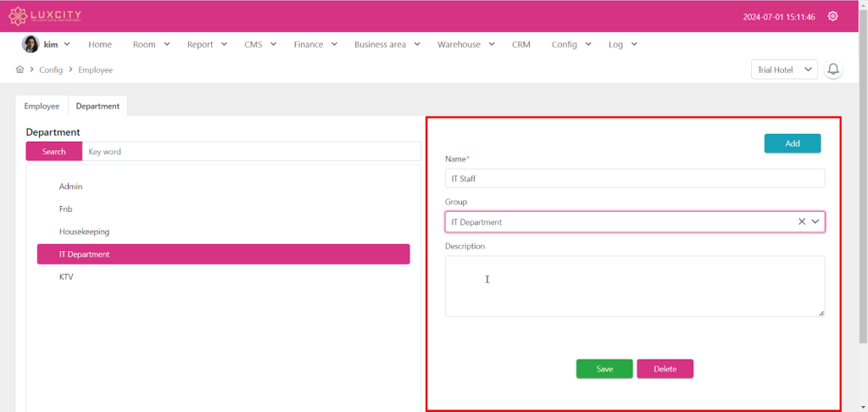The image size is (868, 412).
Task: Click the LuxCity logo
Action: tap(46, 16)
